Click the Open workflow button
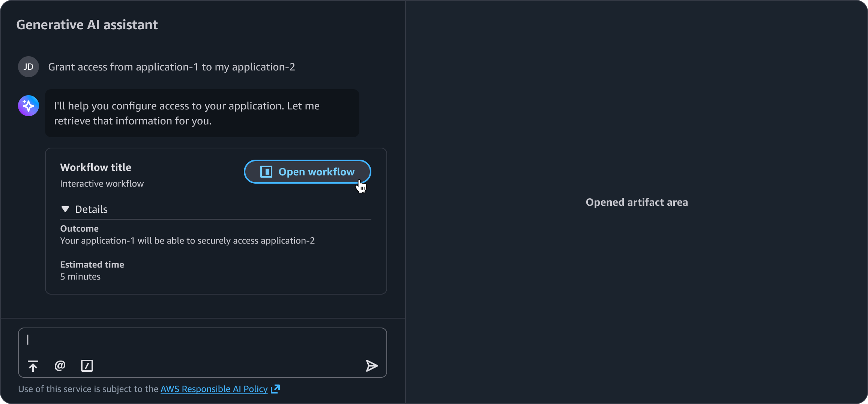Screen dimensions: 868x404 [x=307, y=172]
